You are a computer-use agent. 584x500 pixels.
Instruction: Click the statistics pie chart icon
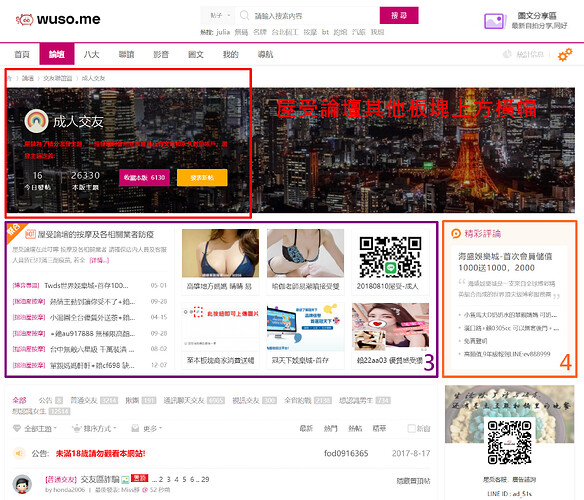coord(507,54)
